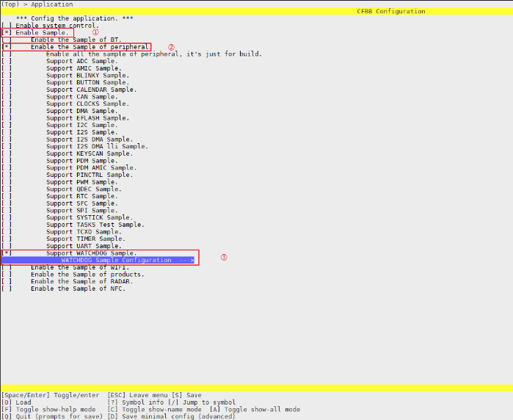
Task: Click the CFBB Configuration title bar
Action: [390, 12]
